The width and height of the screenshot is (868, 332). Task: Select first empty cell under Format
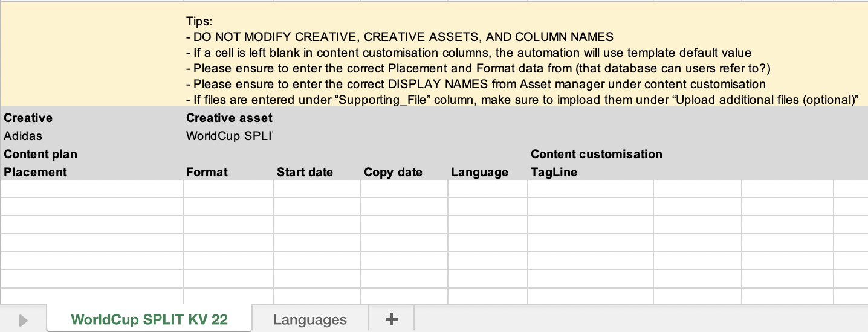click(228, 189)
